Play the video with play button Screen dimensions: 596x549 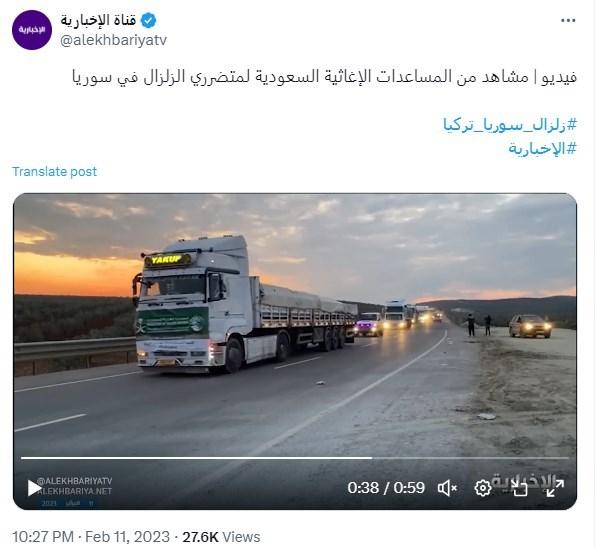point(34,488)
